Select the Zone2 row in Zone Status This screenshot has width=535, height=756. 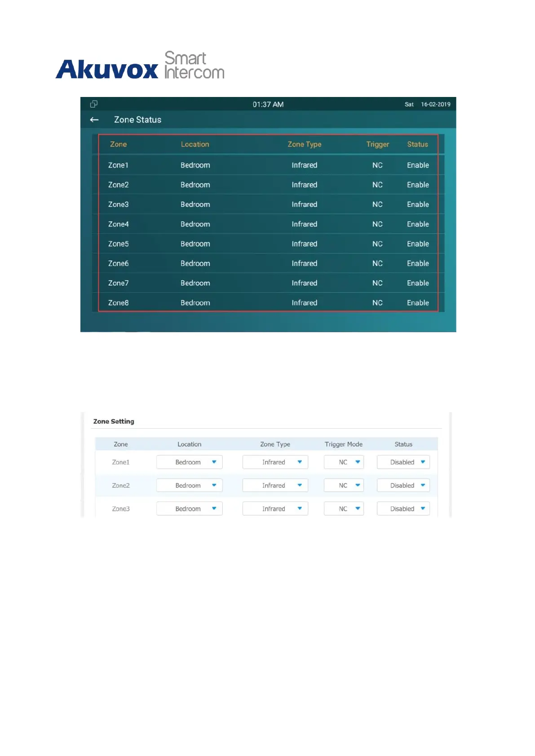[268, 185]
